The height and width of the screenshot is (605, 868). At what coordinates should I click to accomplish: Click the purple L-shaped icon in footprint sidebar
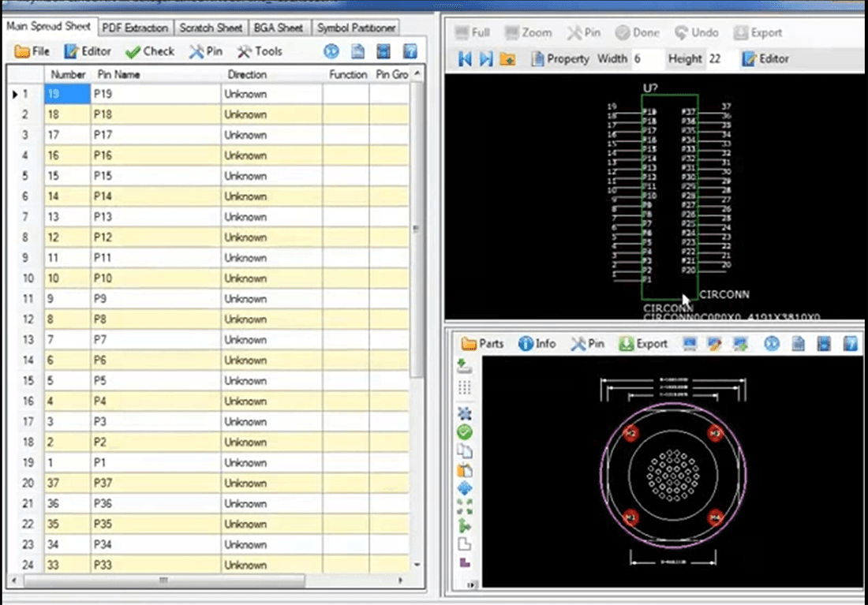[x=465, y=562]
